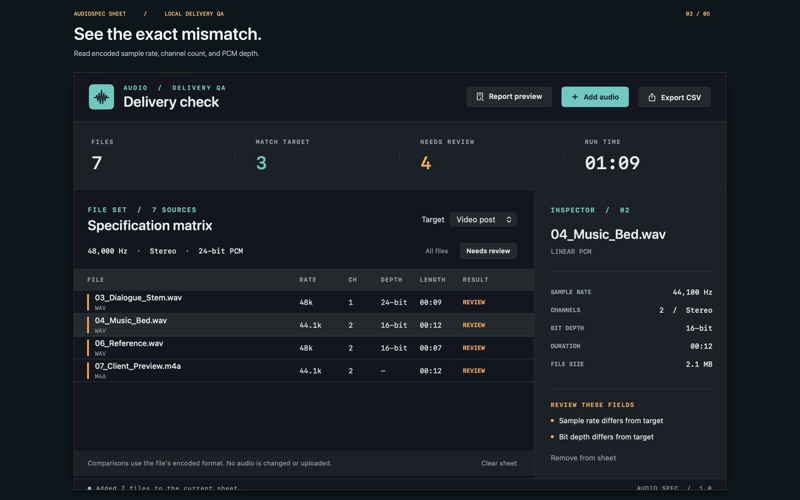Click the 04_Music_Bed.wav inspector title
This screenshot has width=800, height=500.
coord(608,234)
